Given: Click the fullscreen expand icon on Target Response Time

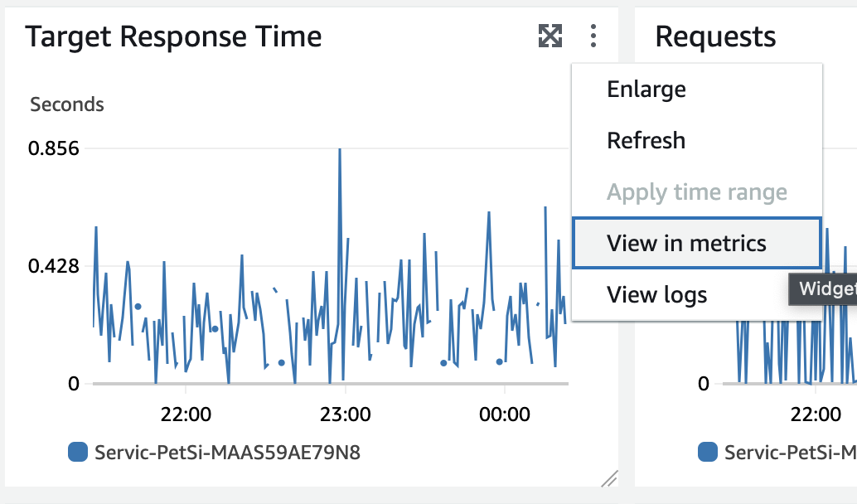Looking at the screenshot, I should coord(550,36).
